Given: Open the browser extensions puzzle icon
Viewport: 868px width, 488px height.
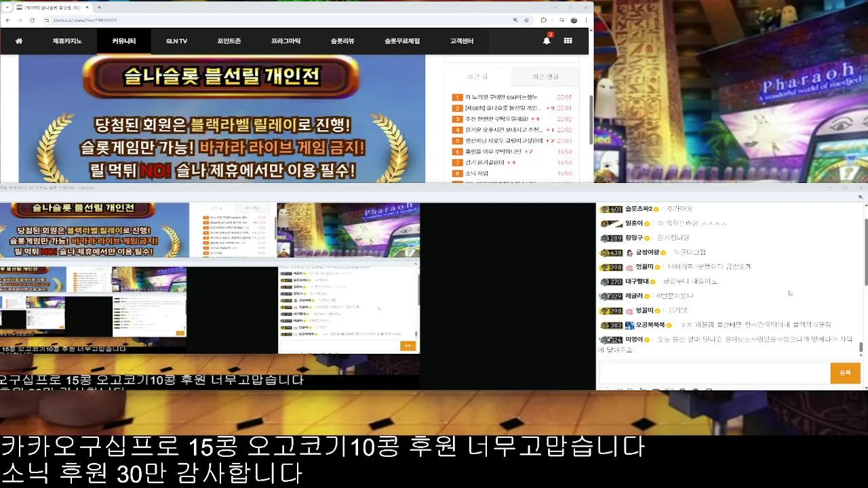Looking at the screenshot, I should click(x=544, y=20).
